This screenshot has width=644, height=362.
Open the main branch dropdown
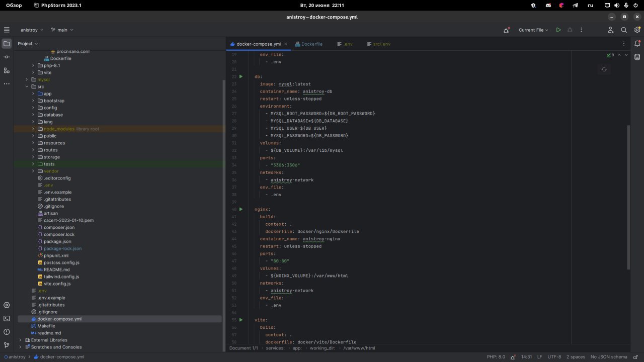(62, 30)
